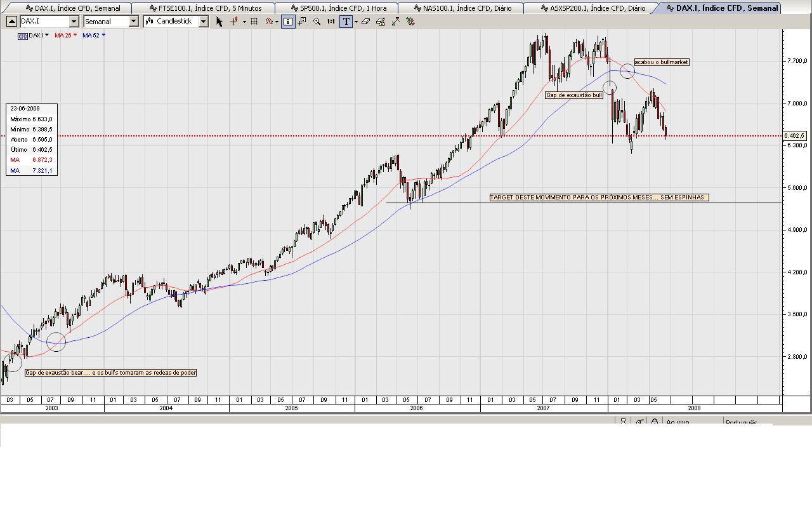Click the hourglass status bar icon
Image resolution: width=812 pixels, height=508 pixels.
624,422
